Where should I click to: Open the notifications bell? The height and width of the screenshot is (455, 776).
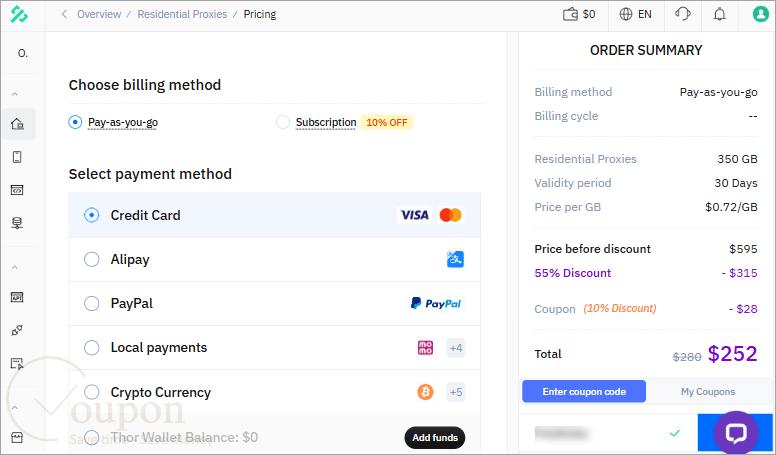click(x=720, y=14)
